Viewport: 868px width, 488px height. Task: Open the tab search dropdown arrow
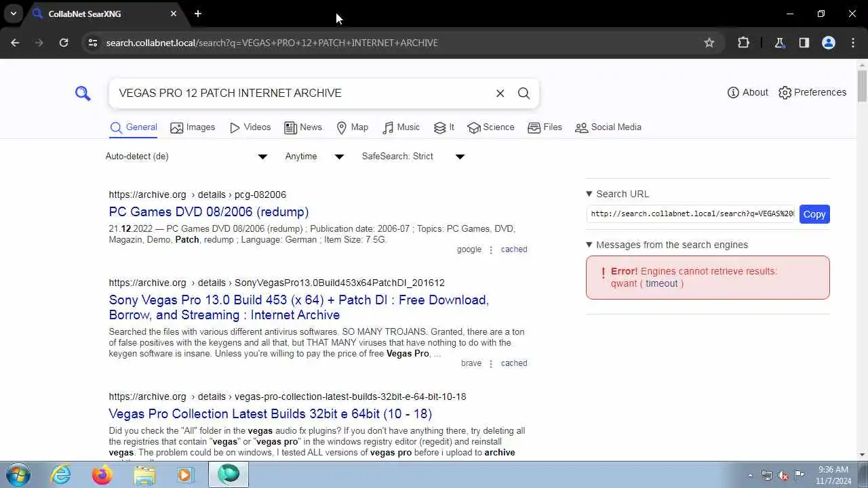[x=13, y=14]
